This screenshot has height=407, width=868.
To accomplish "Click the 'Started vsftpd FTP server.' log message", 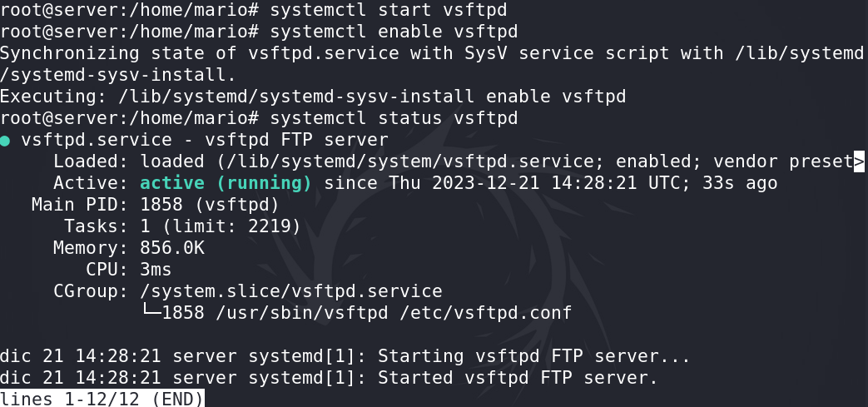I will [518, 378].
